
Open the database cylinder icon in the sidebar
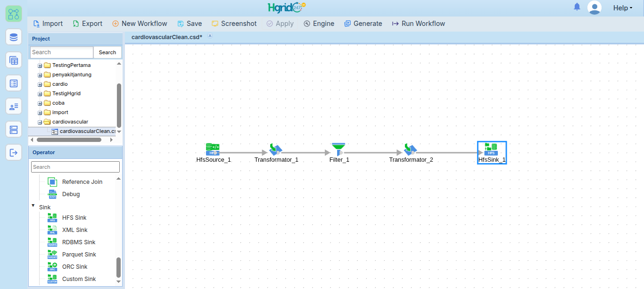(x=14, y=37)
